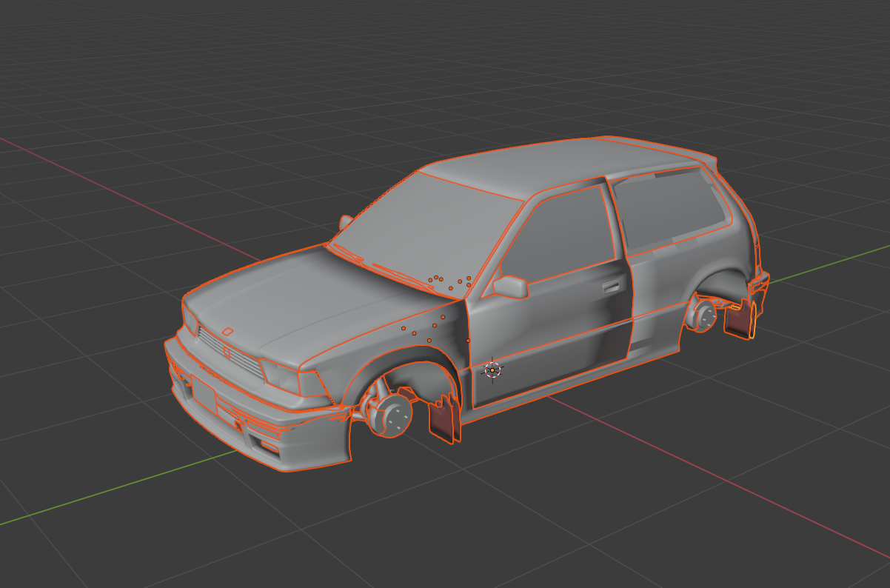Click the front license plate
This screenshot has width=890, height=588.
(204, 395)
